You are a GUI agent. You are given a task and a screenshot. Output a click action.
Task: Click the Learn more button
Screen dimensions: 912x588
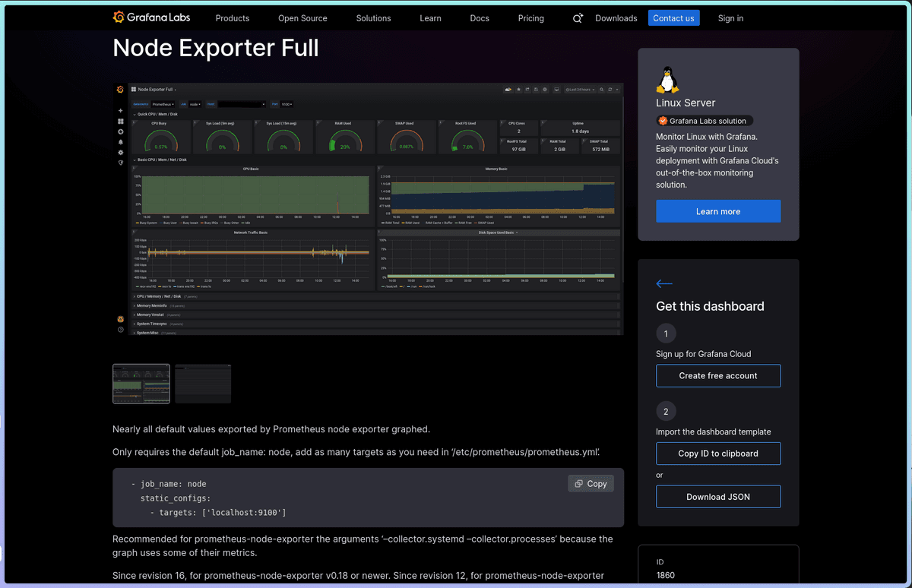click(718, 211)
